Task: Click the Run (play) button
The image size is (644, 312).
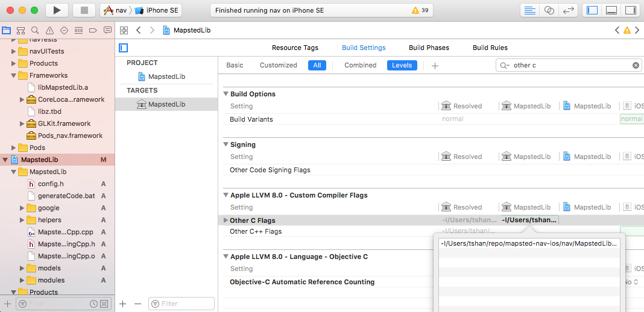Action: [x=57, y=10]
